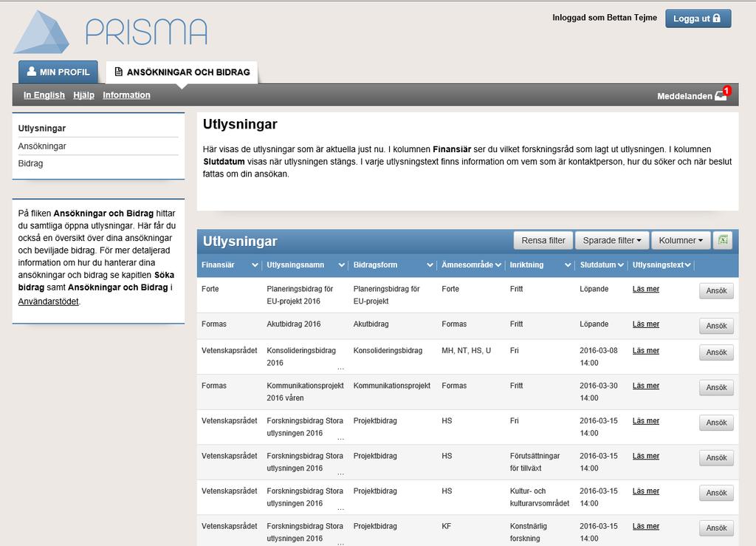Click Ansök in Kultur- och kulturarvsområdet row
756x546 pixels.
716,493
